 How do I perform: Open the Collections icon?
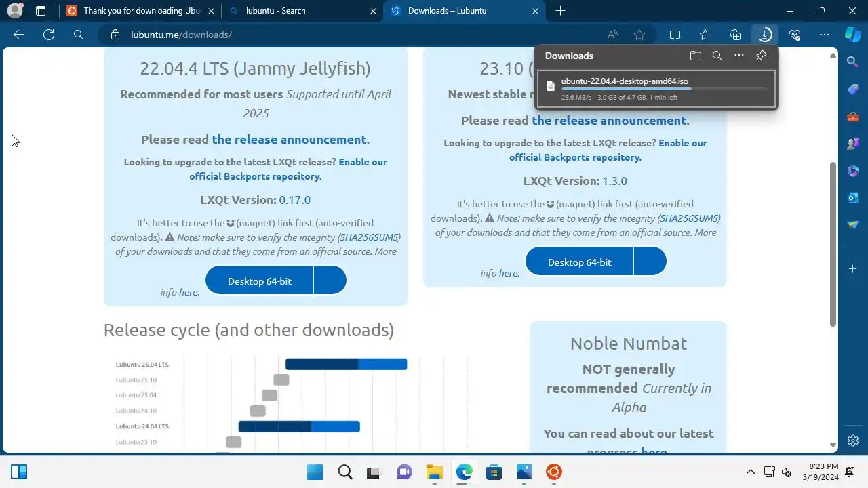point(735,35)
